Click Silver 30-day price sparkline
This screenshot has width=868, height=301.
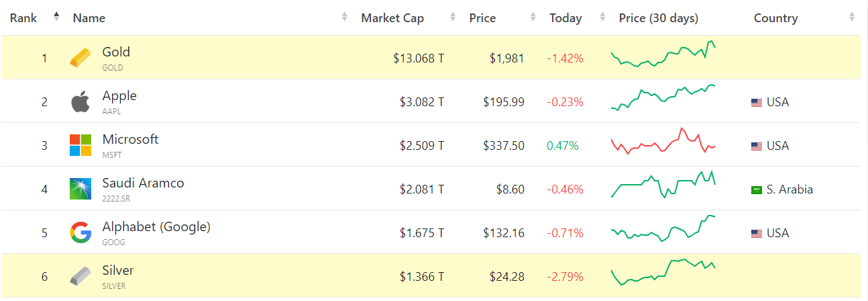point(663,271)
